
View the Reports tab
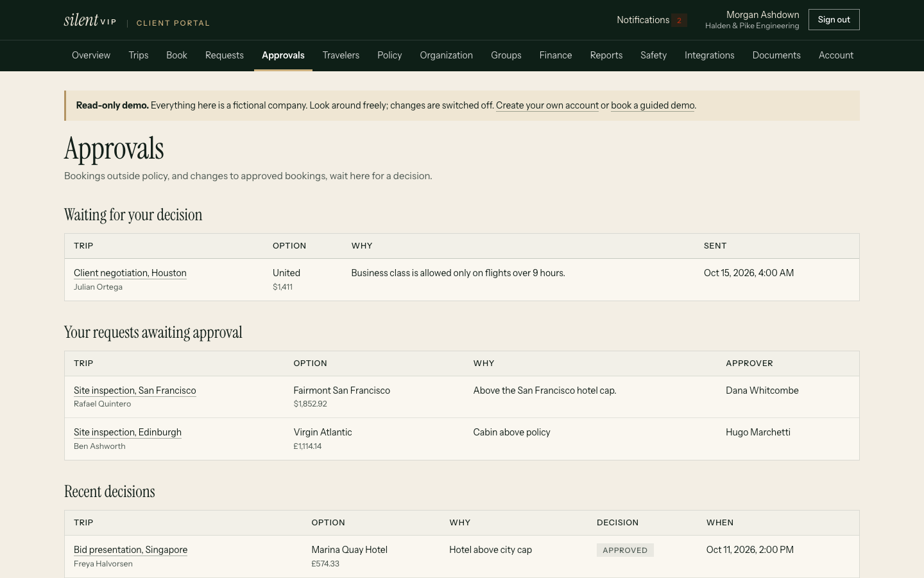click(606, 55)
